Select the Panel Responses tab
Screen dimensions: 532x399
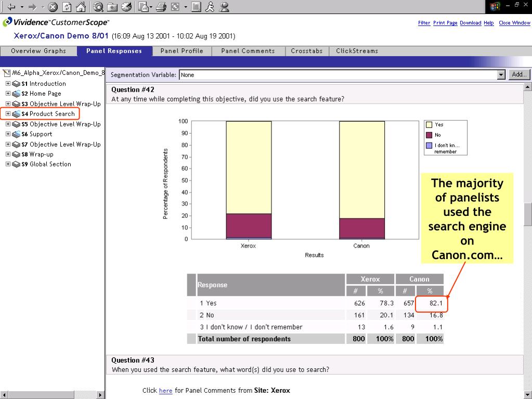click(x=114, y=51)
